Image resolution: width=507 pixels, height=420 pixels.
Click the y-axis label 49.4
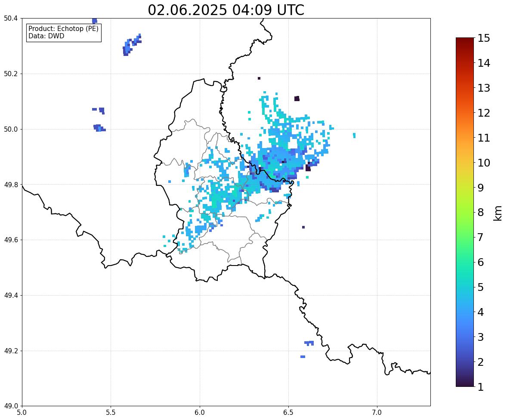point(11,296)
